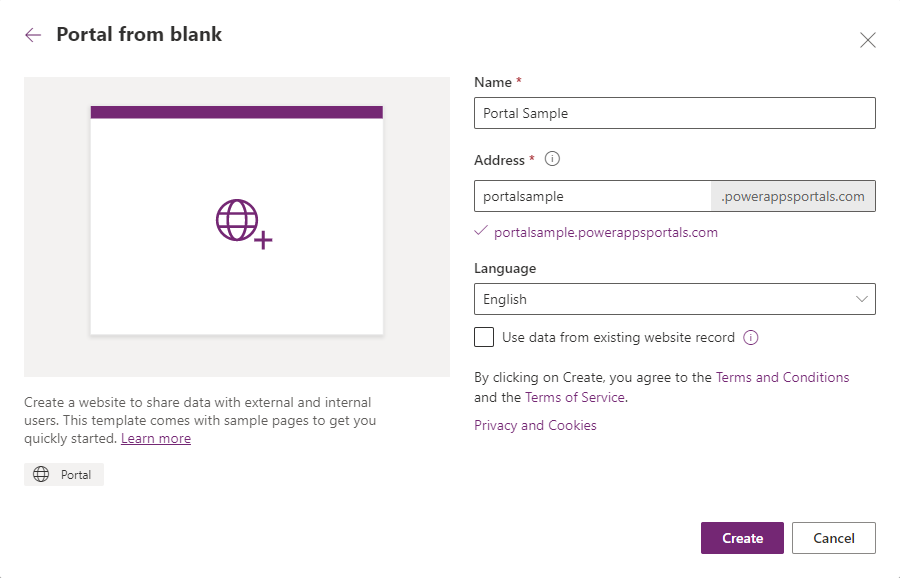The image size is (900, 578).
Task: Open the English language combo box
Action: tap(660, 299)
